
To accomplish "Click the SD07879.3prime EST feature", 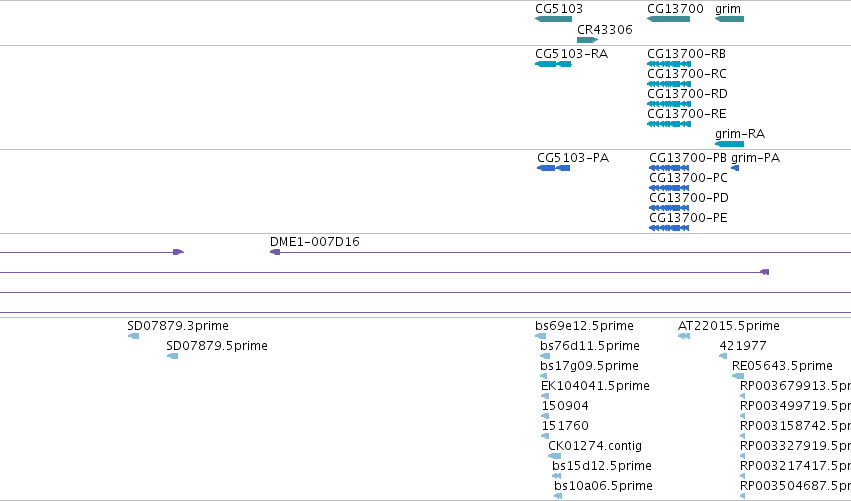I will 134,336.
